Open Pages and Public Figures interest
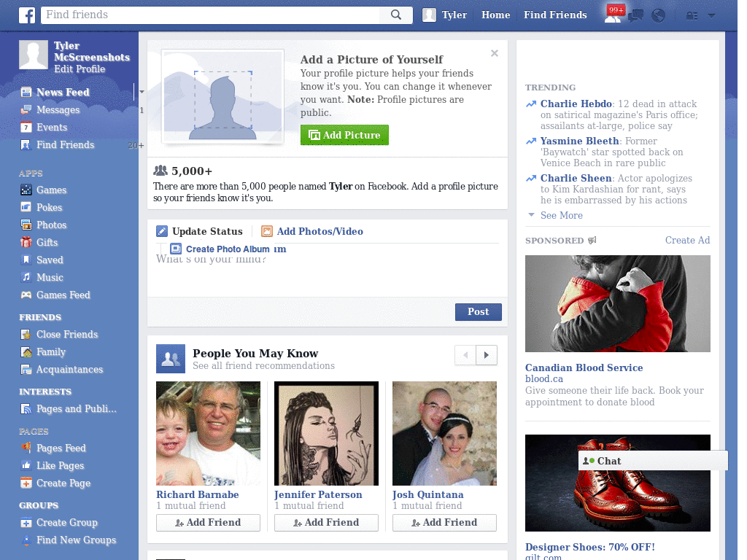This screenshot has height=560, width=747. [x=76, y=409]
